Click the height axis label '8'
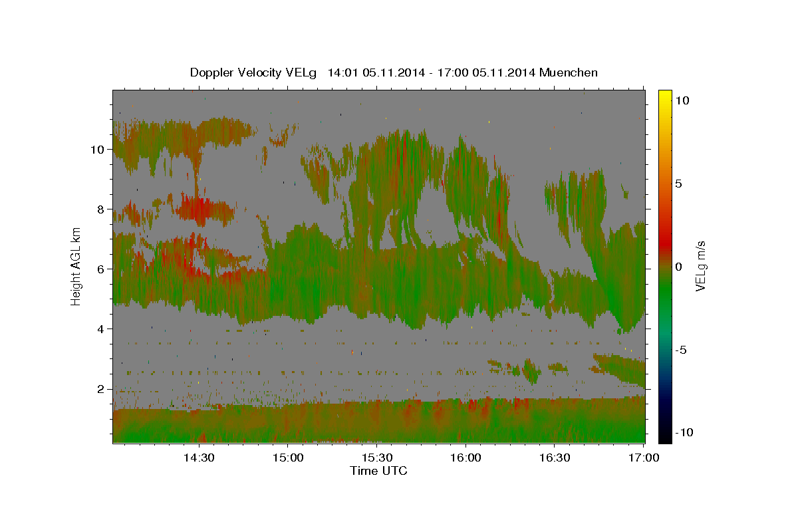Viewport: 798px width, 532px height. pyautogui.click(x=100, y=209)
